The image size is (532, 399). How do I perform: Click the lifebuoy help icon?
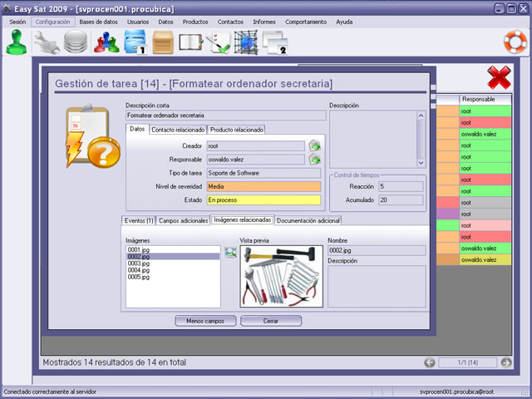pyautogui.click(x=515, y=42)
